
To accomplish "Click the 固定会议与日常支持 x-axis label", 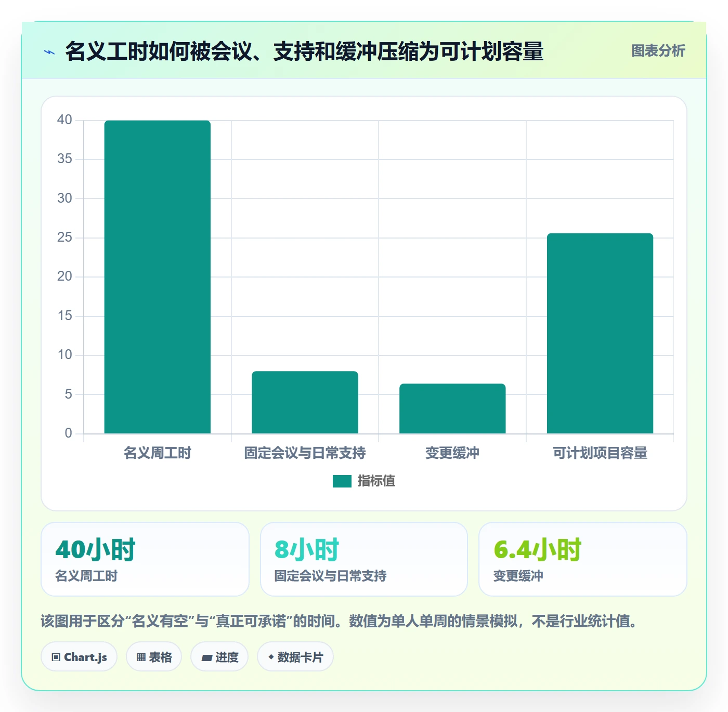I will click(x=305, y=453).
